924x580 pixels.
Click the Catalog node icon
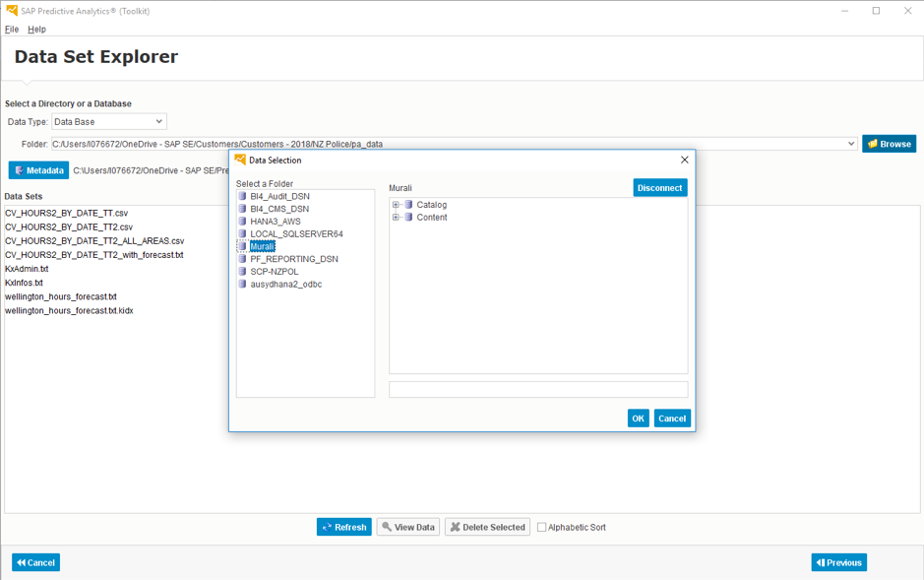pos(408,205)
